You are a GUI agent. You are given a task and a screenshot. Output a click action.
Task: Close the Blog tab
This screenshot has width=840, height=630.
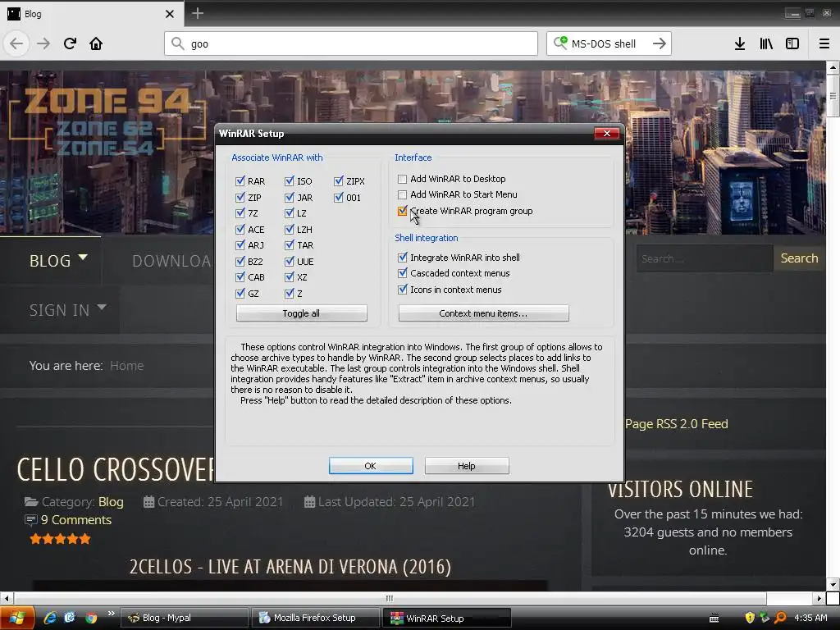tap(170, 14)
